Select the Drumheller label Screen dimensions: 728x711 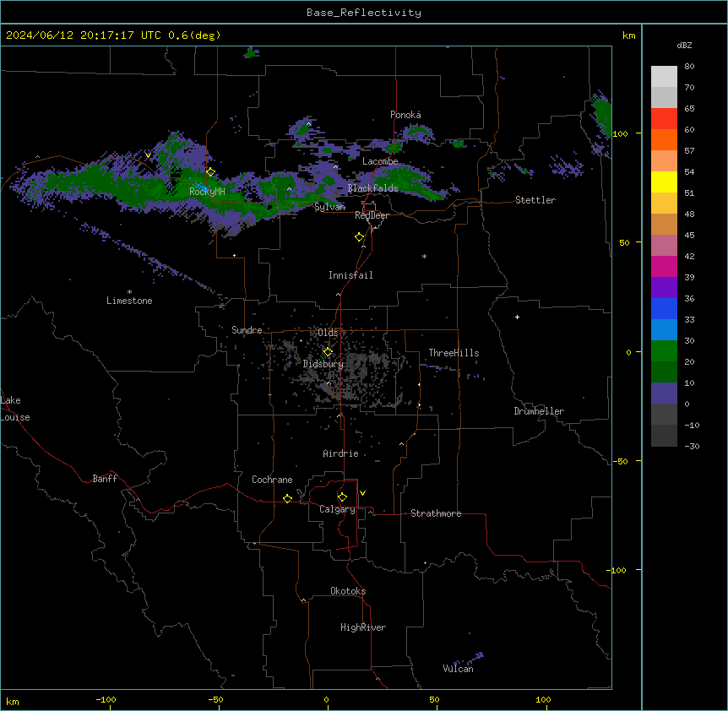coord(539,411)
